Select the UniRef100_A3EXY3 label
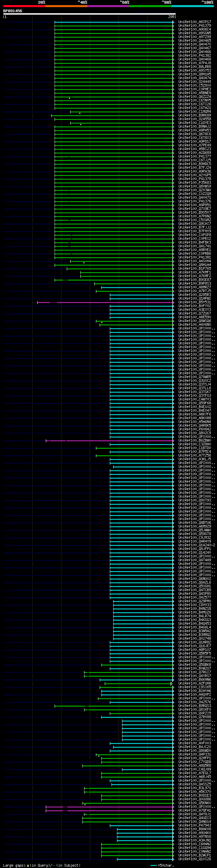 195,310
